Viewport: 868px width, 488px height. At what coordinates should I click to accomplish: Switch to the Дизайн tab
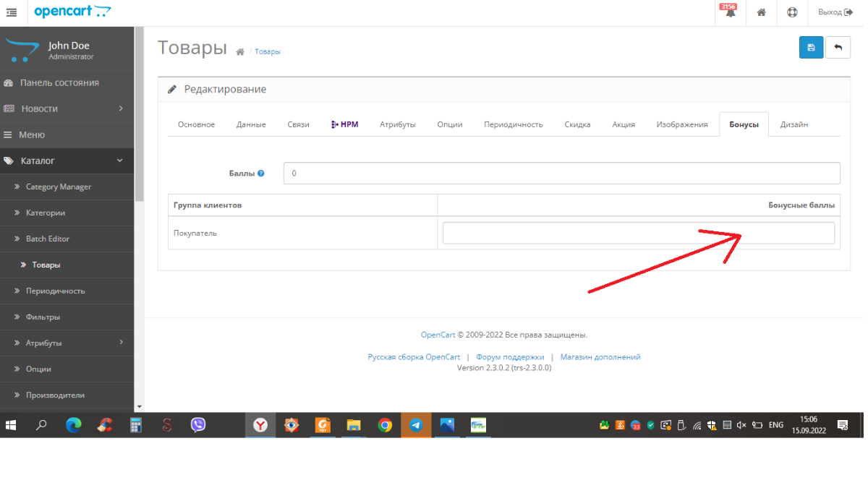(793, 124)
